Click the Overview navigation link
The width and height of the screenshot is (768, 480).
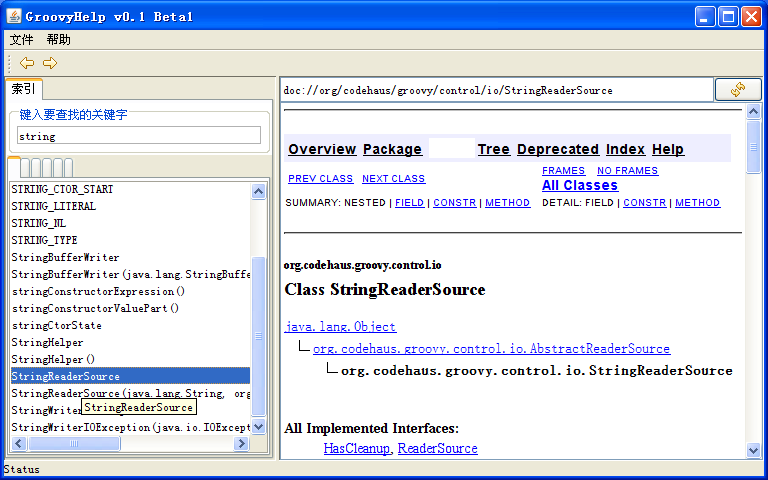coord(322,149)
